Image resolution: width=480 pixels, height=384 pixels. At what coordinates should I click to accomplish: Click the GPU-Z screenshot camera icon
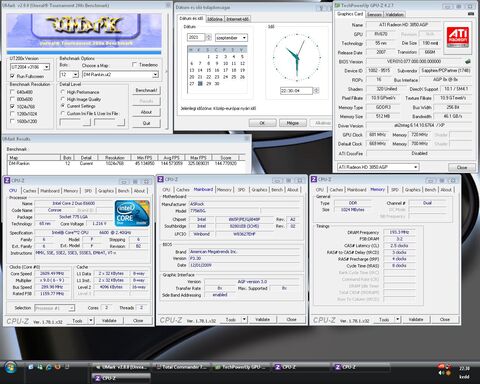point(471,14)
